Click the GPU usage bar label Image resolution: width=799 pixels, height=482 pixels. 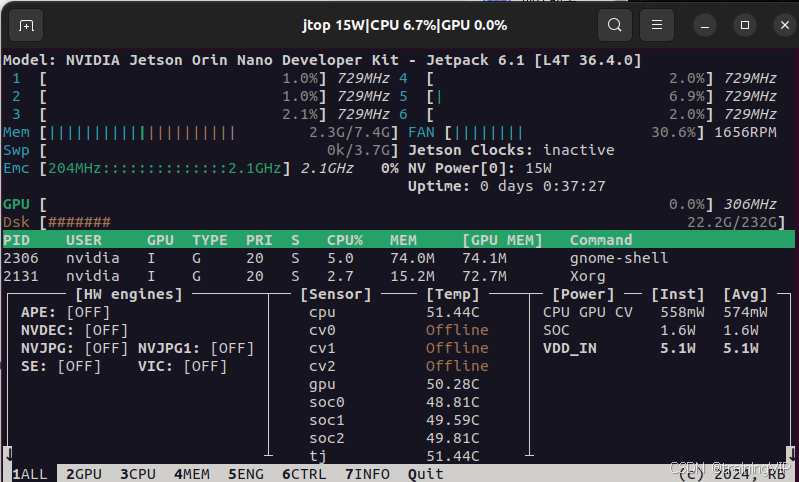pos(16,204)
